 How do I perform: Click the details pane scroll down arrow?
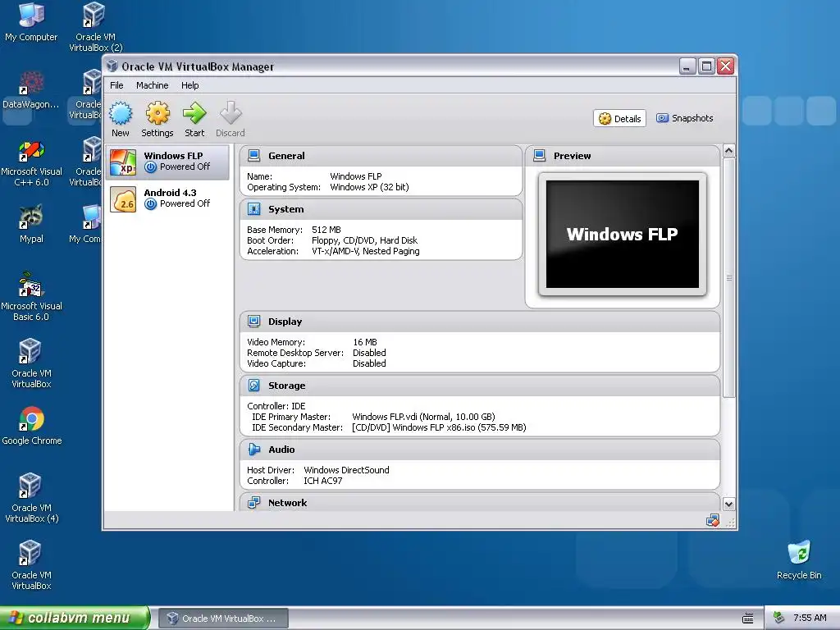(x=728, y=504)
